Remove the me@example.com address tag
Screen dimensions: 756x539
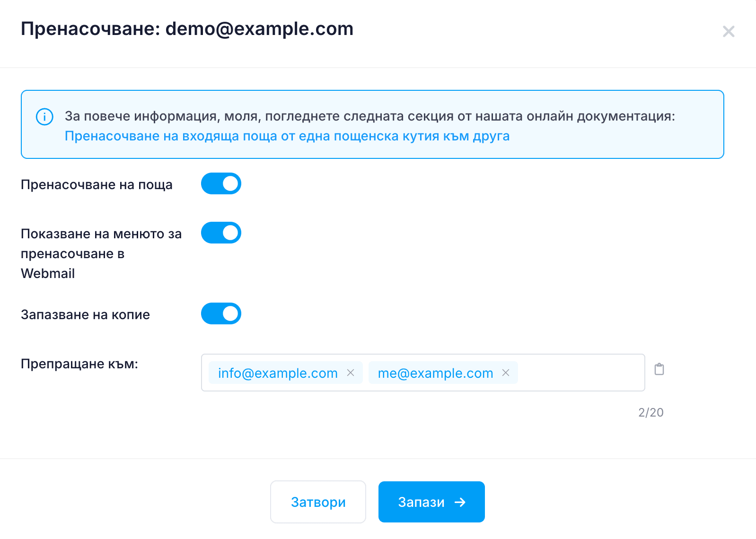506,373
